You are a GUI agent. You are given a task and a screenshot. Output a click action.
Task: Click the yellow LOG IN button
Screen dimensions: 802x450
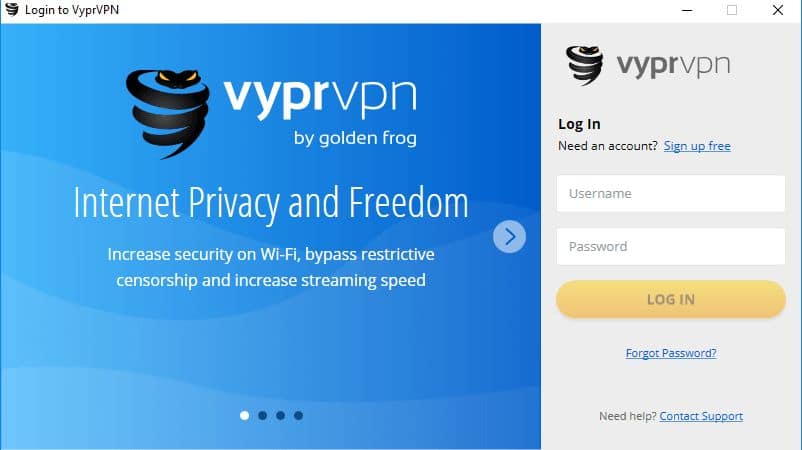(671, 299)
